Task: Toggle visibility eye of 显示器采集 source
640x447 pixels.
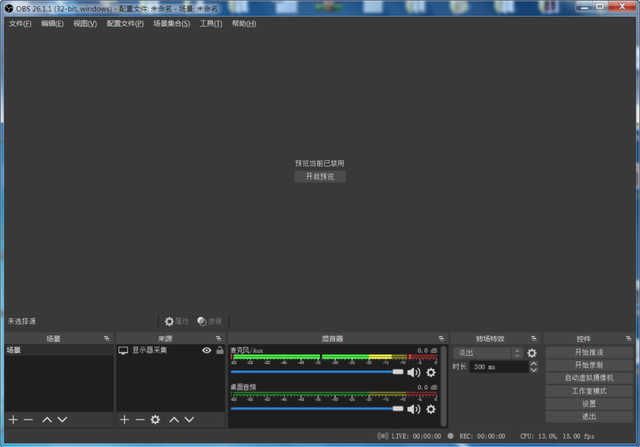Action: [207, 350]
